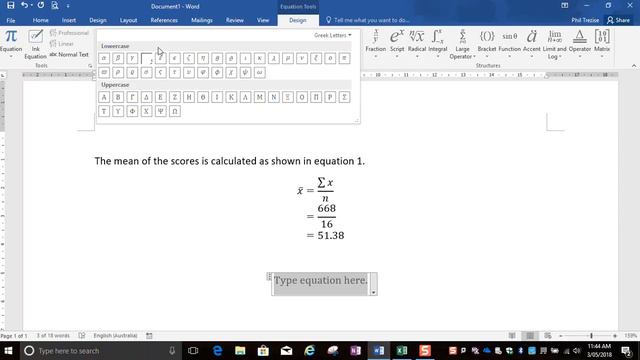Insert uppercase Lambda symbol
Image resolution: width=640 pixels, height=360 pixels.
coord(245,97)
